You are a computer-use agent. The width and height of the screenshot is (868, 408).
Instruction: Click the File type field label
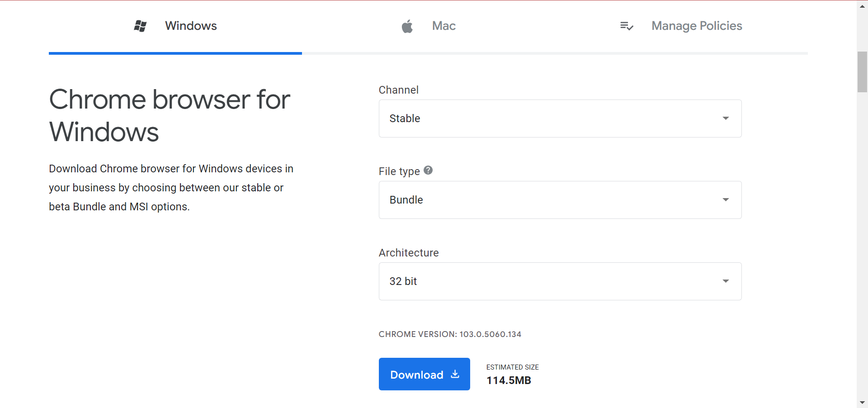point(399,171)
